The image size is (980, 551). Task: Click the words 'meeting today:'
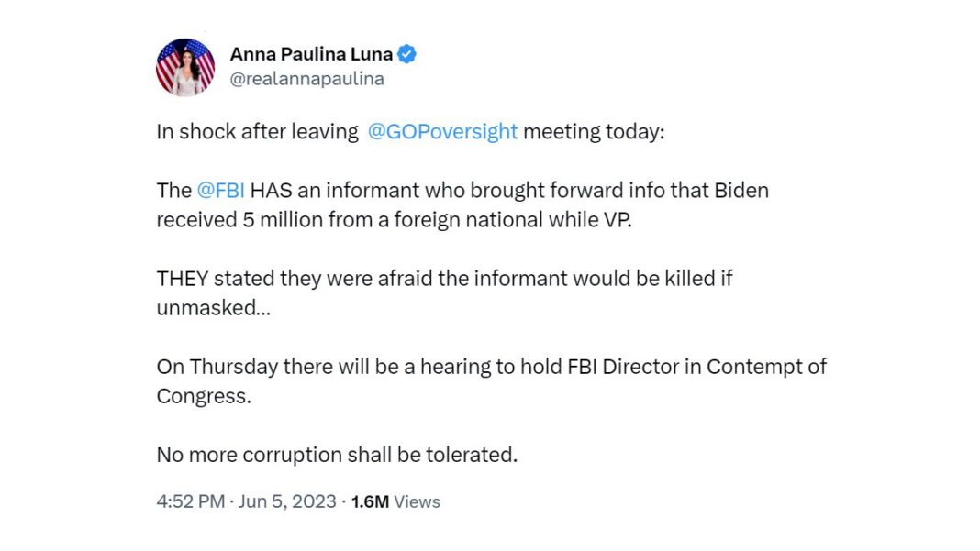[594, 132]
